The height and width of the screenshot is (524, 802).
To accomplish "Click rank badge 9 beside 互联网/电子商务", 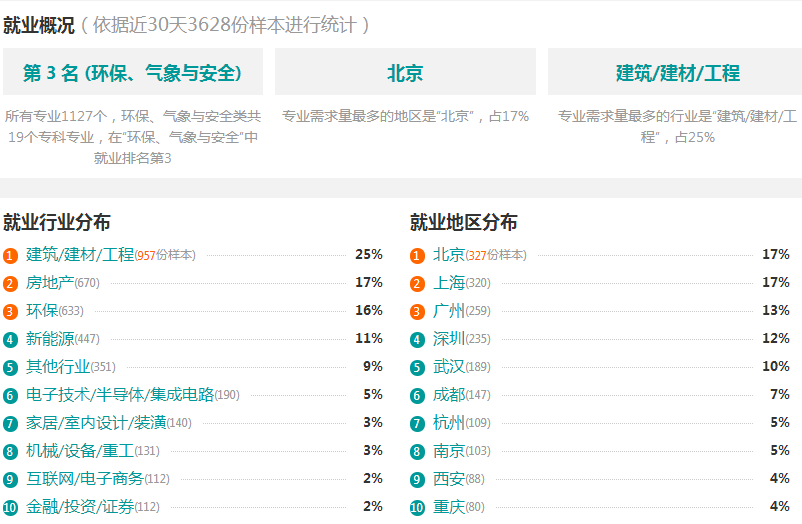I will tap(10, 479).
